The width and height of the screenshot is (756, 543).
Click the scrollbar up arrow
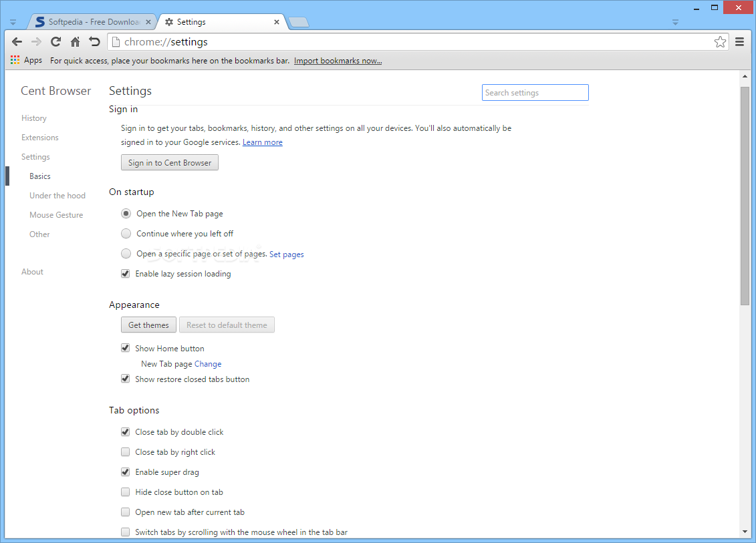click(745, 76)
